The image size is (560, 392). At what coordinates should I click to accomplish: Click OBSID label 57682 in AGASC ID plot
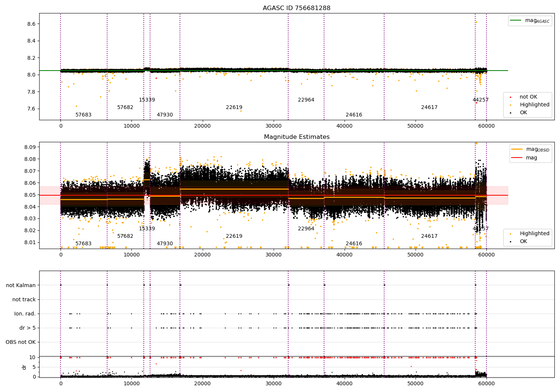tap(125, 108)
